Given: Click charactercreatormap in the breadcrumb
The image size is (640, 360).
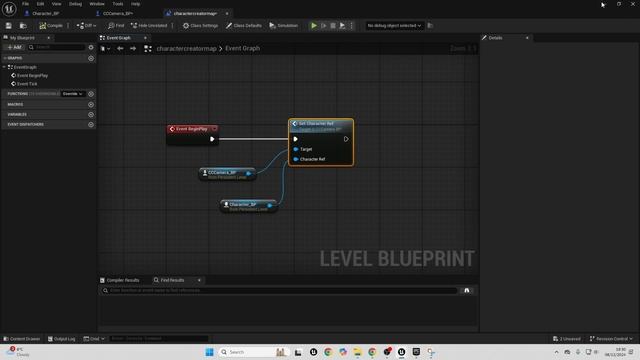Looking at the screenshot, I should tap(187, 49).
